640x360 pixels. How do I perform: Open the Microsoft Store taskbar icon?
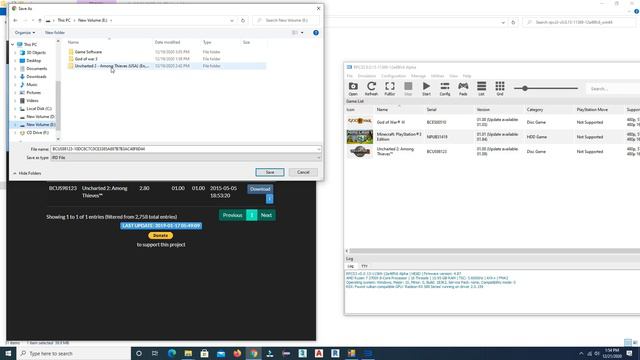204,353
